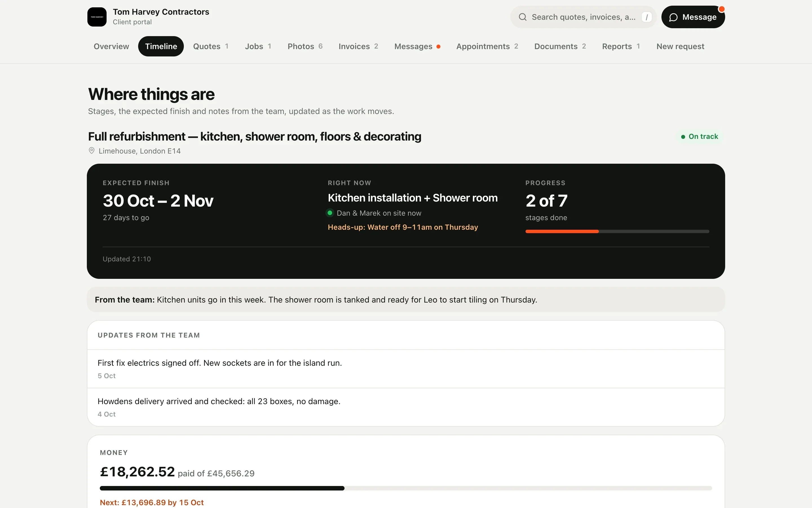The width and height of the screenshot is (812, 508).
Task: Click the 5 Oct update date
Action: click(106, 376)
